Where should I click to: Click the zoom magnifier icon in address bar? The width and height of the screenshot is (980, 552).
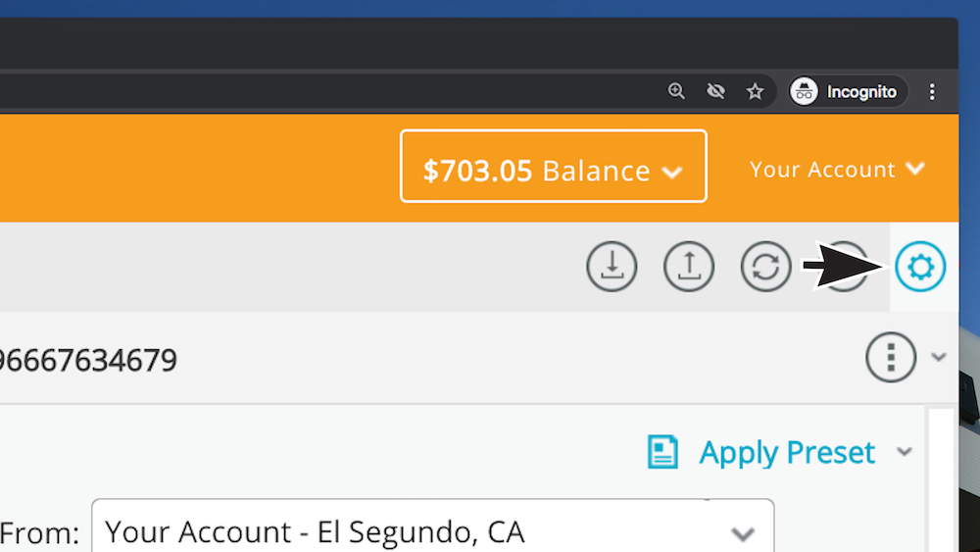tap(676, 91)
